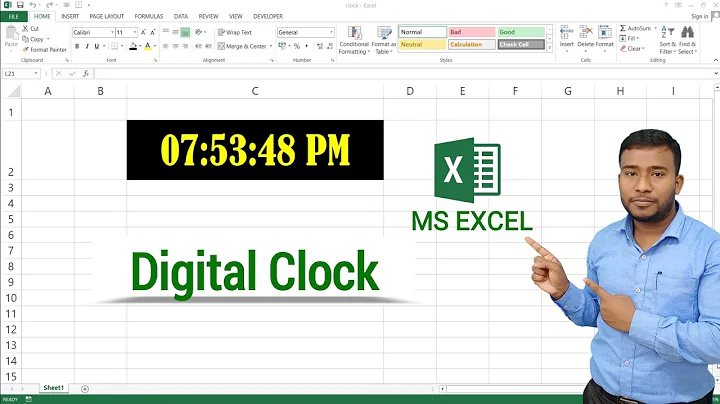Open the Font dialog launcher

pos(155,60)
